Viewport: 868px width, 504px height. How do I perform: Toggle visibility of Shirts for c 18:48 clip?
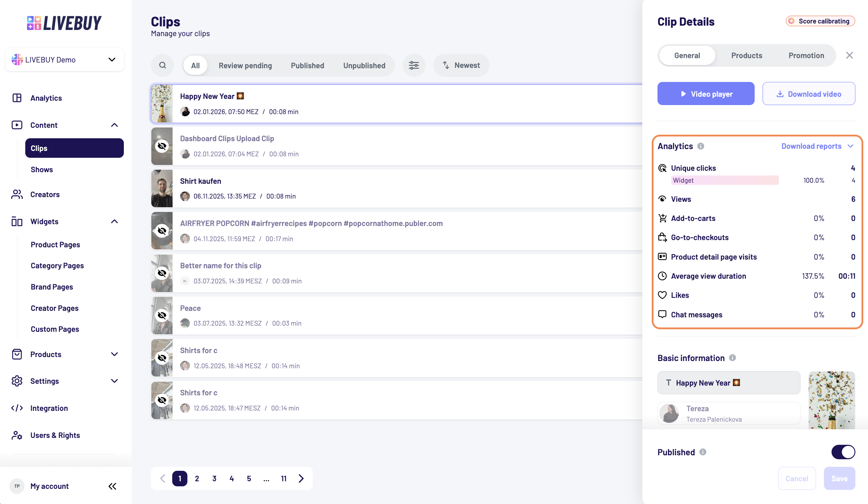click(x=162, y=358)
